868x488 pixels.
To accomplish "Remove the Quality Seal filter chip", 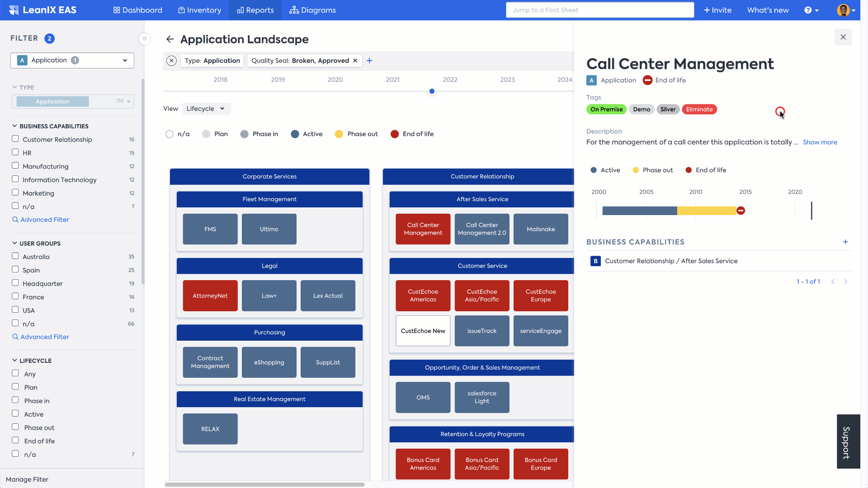I will pyautogui.click(x=355, y=61).
